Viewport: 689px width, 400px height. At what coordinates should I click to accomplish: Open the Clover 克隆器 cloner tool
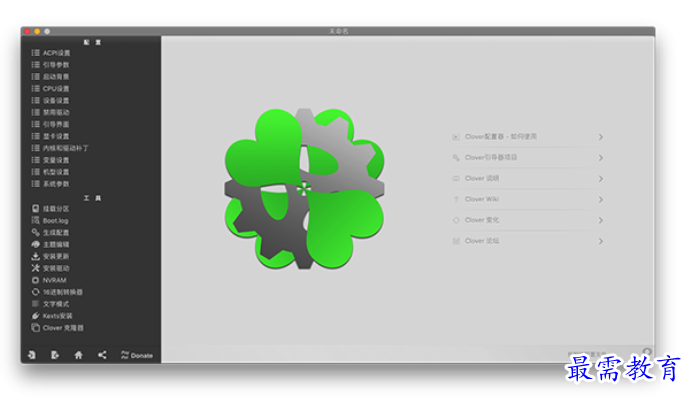(x=58, y=327)
